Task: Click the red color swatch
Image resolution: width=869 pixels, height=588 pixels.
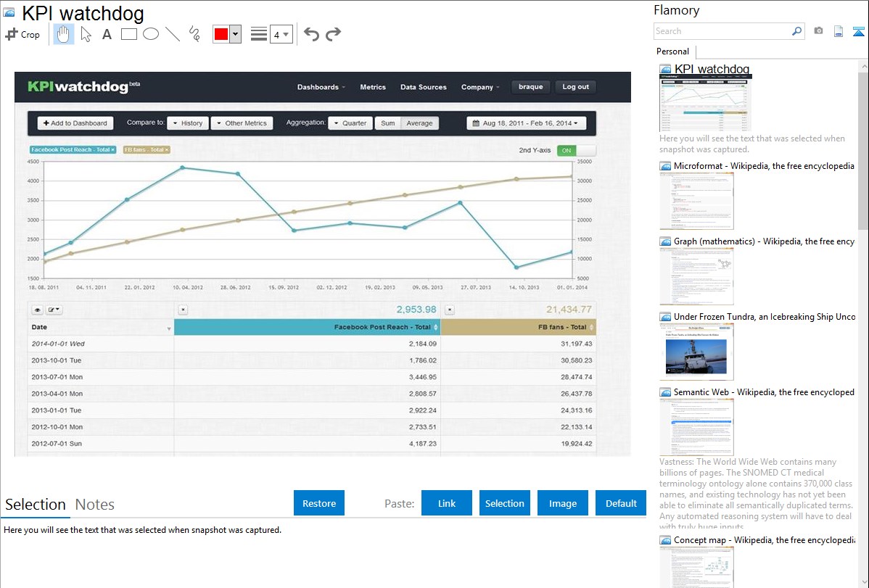Action: (221, 34)
